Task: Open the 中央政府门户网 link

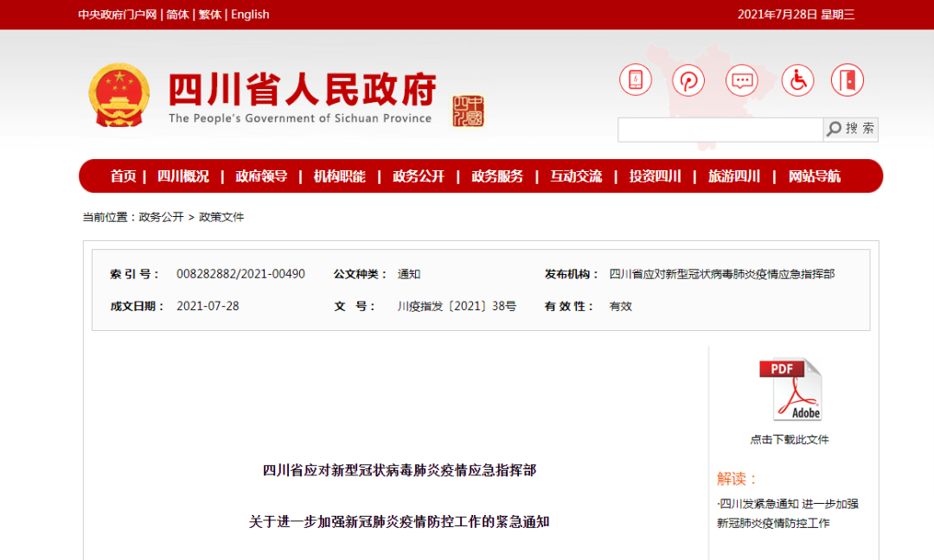Action: [117, 14]
